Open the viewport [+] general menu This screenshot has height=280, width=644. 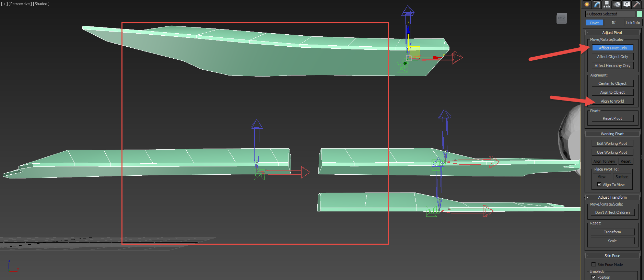point(4,4)
